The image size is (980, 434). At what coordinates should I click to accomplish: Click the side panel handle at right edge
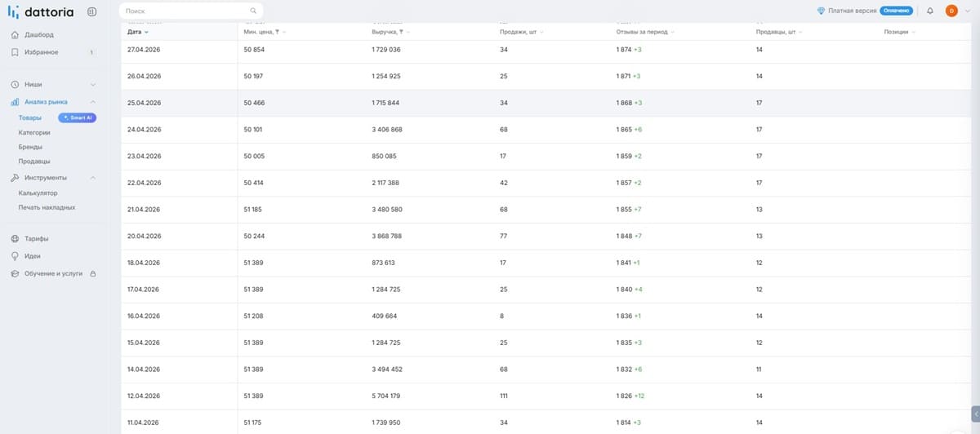pos(975,414)
